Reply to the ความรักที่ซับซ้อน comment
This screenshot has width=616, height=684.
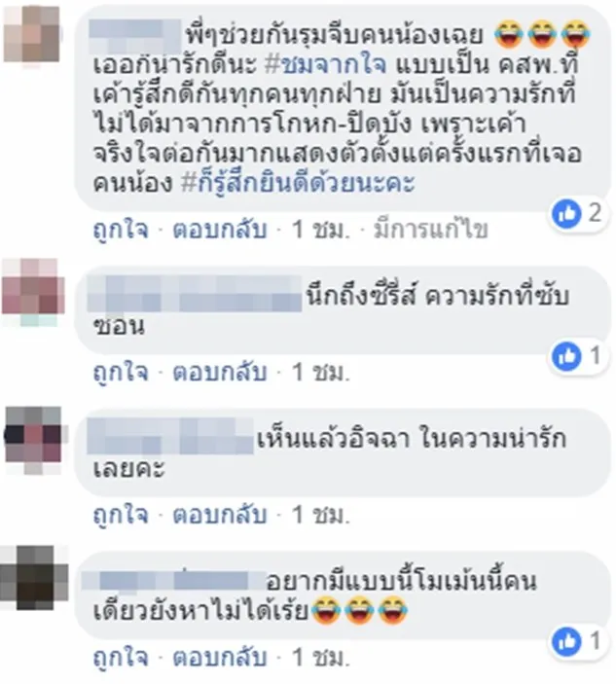pyautogui.click(x=219, y=372)
